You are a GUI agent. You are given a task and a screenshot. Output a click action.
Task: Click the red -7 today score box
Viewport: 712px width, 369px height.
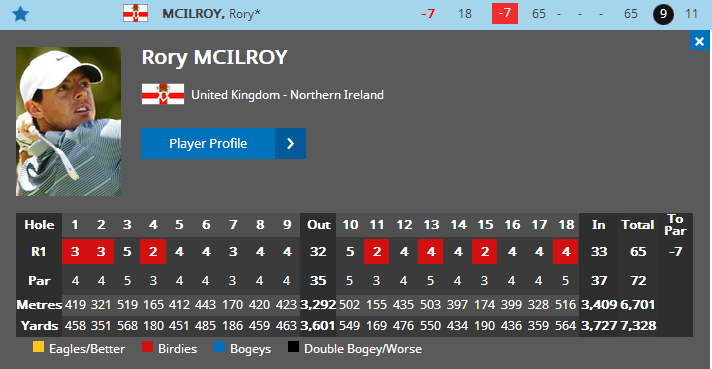(505, 13)
